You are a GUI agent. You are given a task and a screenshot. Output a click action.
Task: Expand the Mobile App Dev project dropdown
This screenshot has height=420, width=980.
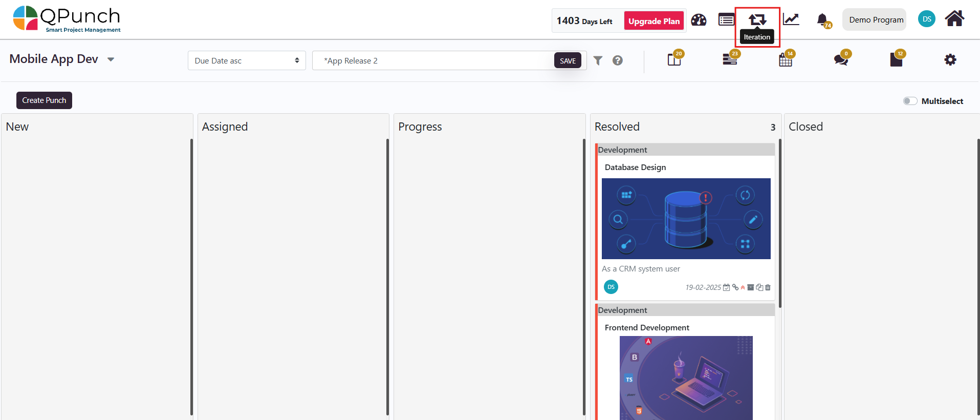coord(111,59)
